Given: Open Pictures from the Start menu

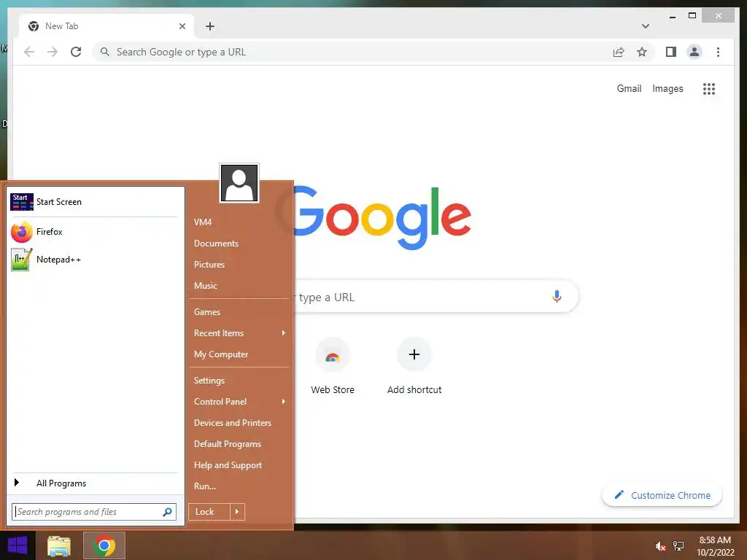Looking at the screenshot, I should click(239, 264).
